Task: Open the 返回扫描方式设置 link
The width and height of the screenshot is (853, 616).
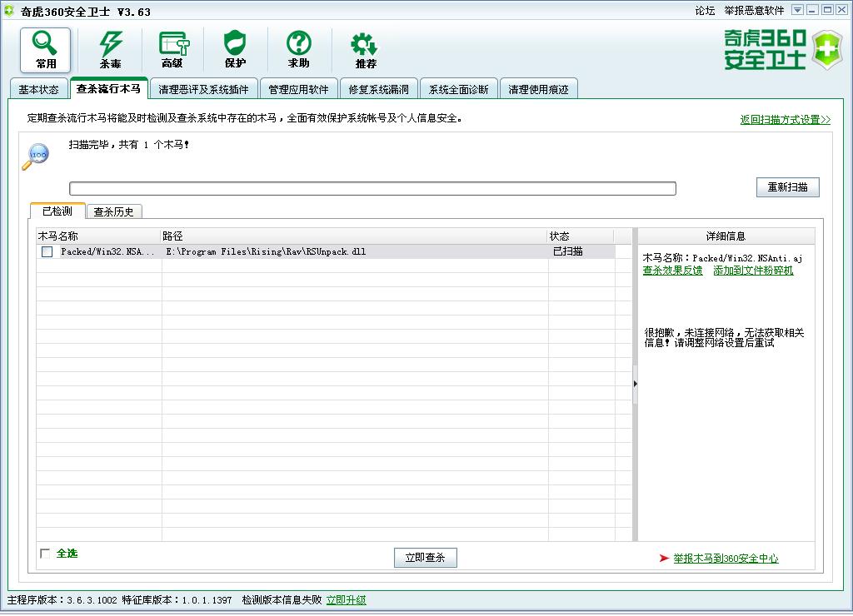Action: tap(785, 120)
